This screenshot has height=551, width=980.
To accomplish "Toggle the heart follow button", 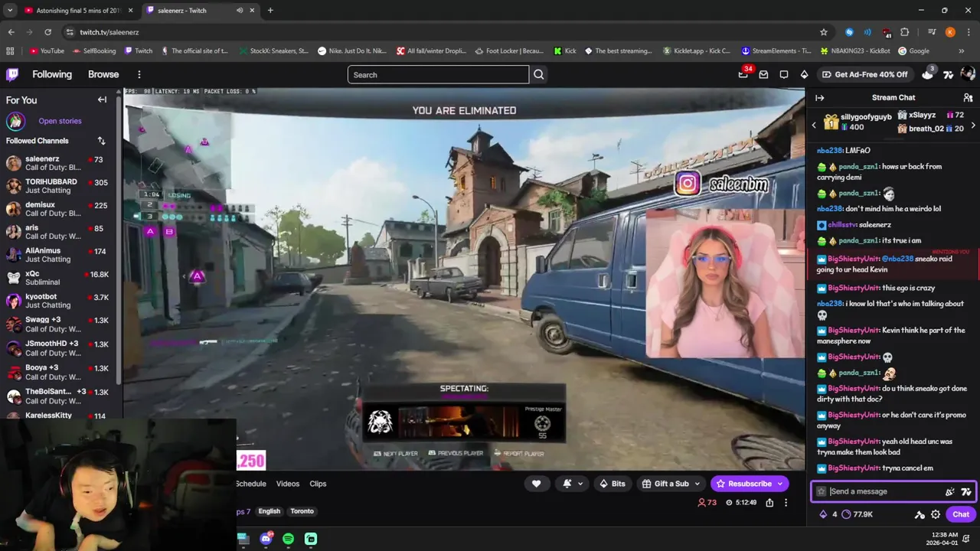I will pos(536,484).
